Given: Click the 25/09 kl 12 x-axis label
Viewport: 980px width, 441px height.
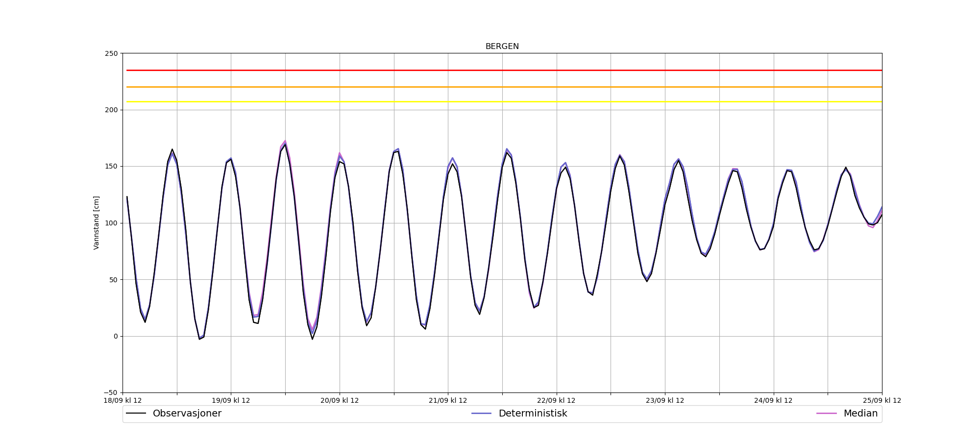Looking at the screenshot, I should pyautogui.click(x=882, y=401).
